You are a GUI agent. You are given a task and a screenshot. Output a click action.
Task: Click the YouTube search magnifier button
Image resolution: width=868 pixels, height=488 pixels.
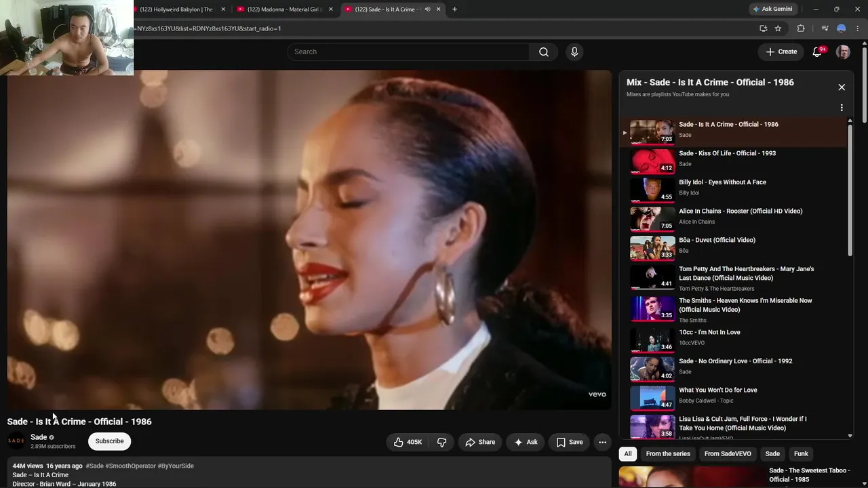pyautogui.click(x=543, y=52)
